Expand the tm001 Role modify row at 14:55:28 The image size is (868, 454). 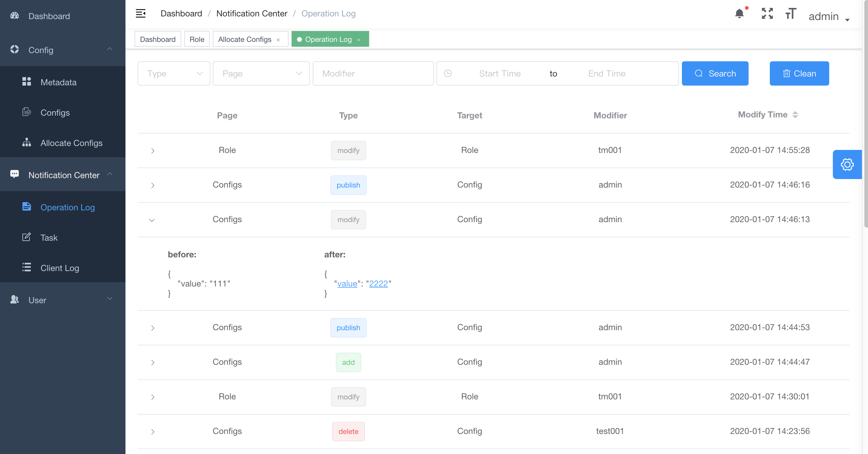pyautogui.click(x=153, y=151)
